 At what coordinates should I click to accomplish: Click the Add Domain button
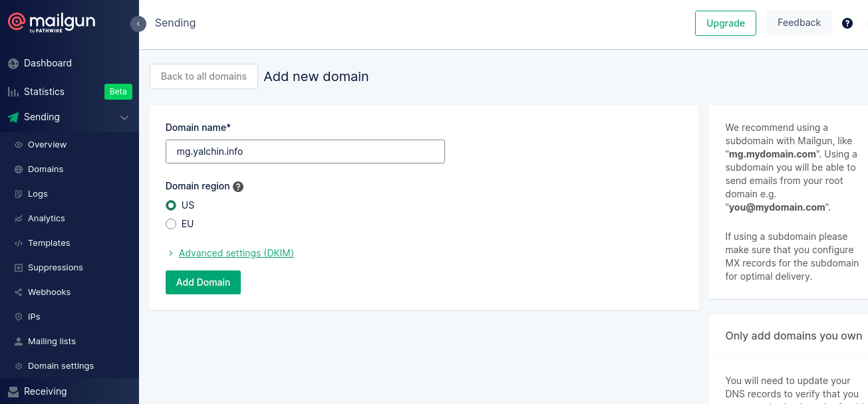tap(203, 282)
